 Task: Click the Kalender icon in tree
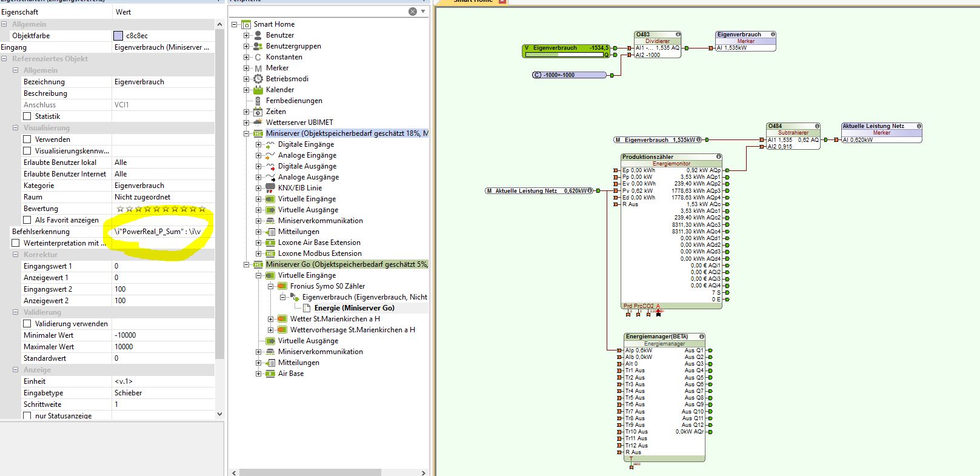click(x=258, y=90)
